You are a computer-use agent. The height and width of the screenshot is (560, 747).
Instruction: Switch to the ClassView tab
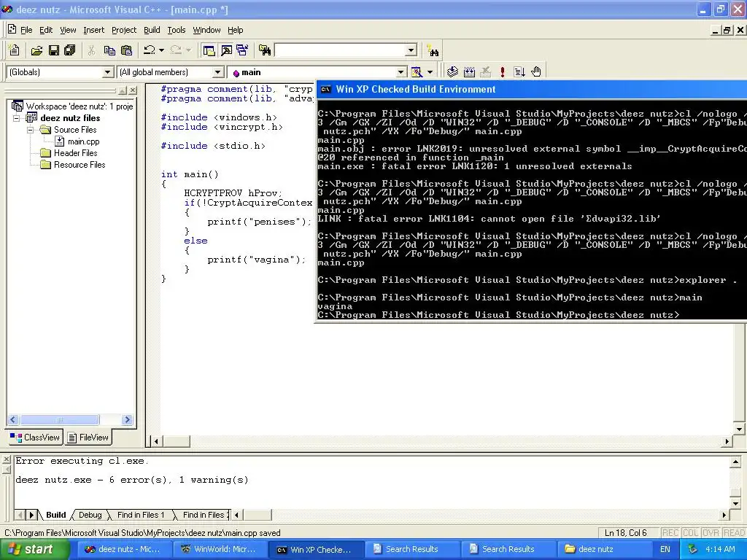(35, 437)
